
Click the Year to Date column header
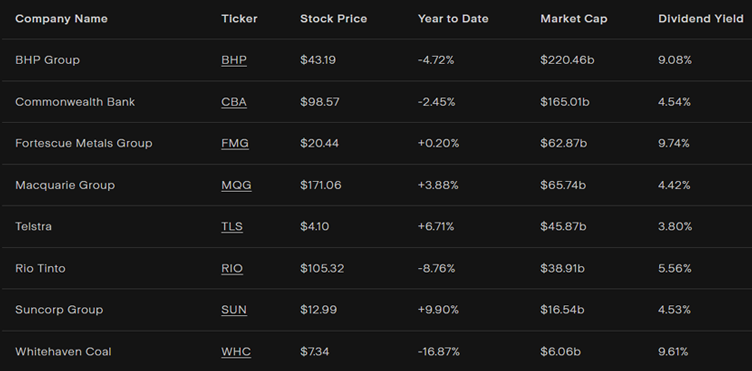click(453, 19)
